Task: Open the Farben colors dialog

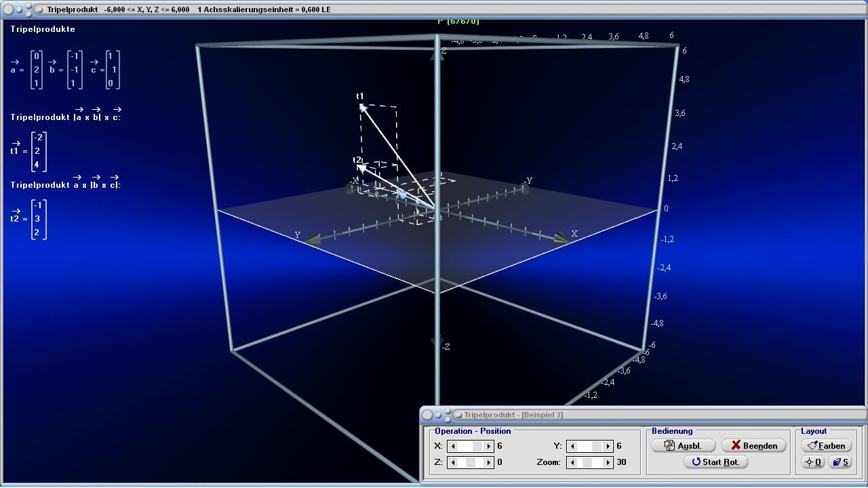Action: click(826, 445)
